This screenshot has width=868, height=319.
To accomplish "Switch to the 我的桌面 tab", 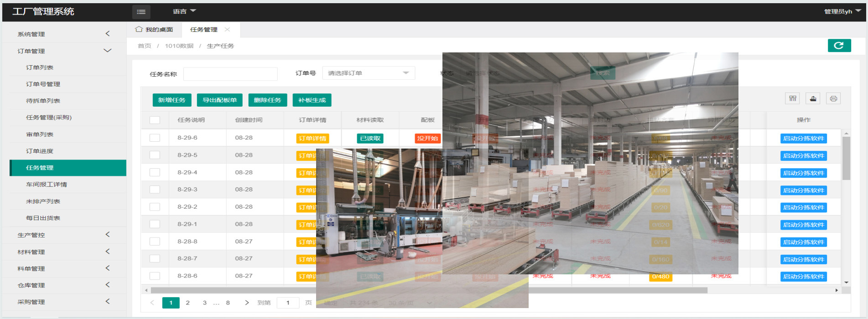I will tap(154, 30).
